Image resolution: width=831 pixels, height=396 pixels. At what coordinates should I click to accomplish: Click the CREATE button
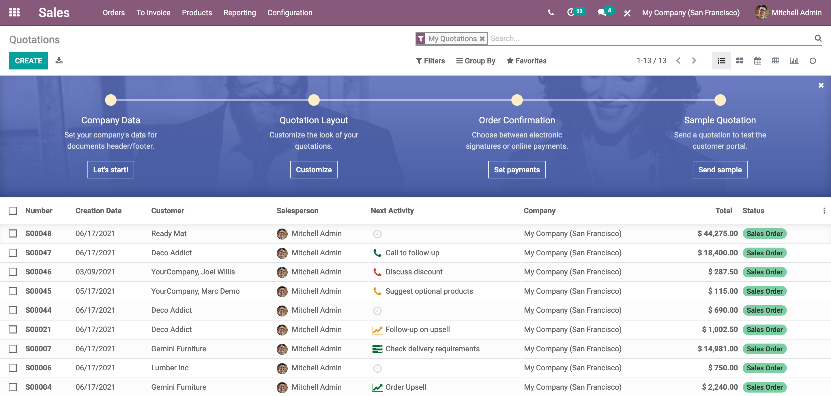click(29, 61)
